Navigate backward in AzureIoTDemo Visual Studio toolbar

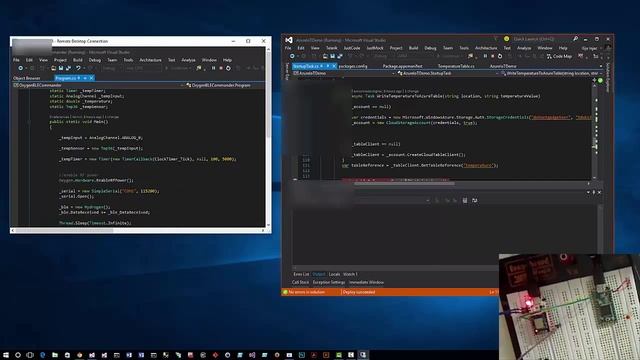[292, 56]
